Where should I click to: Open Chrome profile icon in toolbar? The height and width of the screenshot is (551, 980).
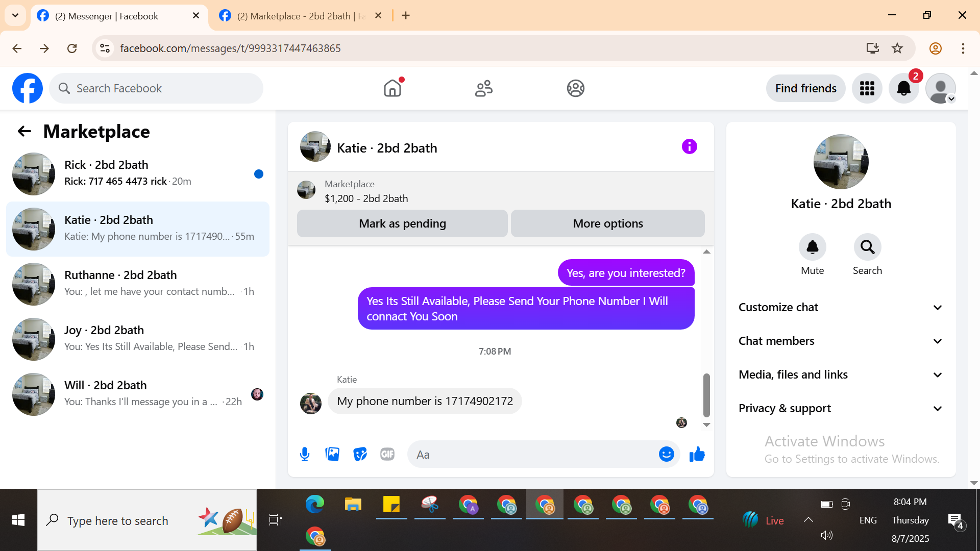pyautogui.click(x=936, y=48)
